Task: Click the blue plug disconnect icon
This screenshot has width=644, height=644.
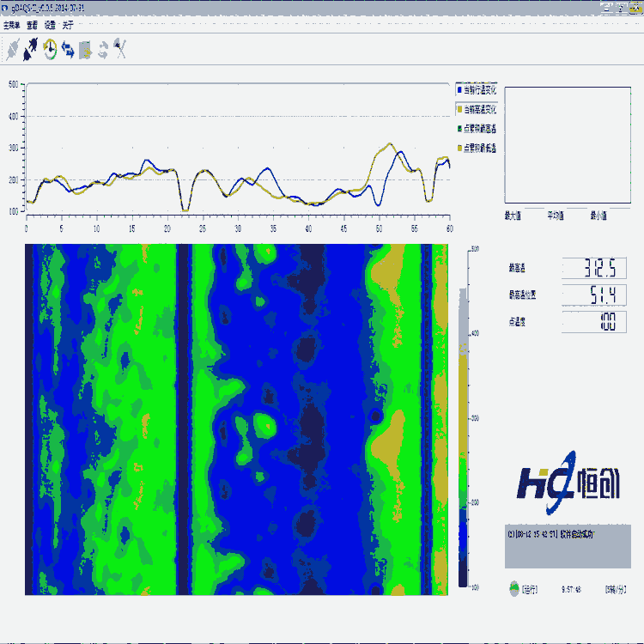Action: pos(31,51)
